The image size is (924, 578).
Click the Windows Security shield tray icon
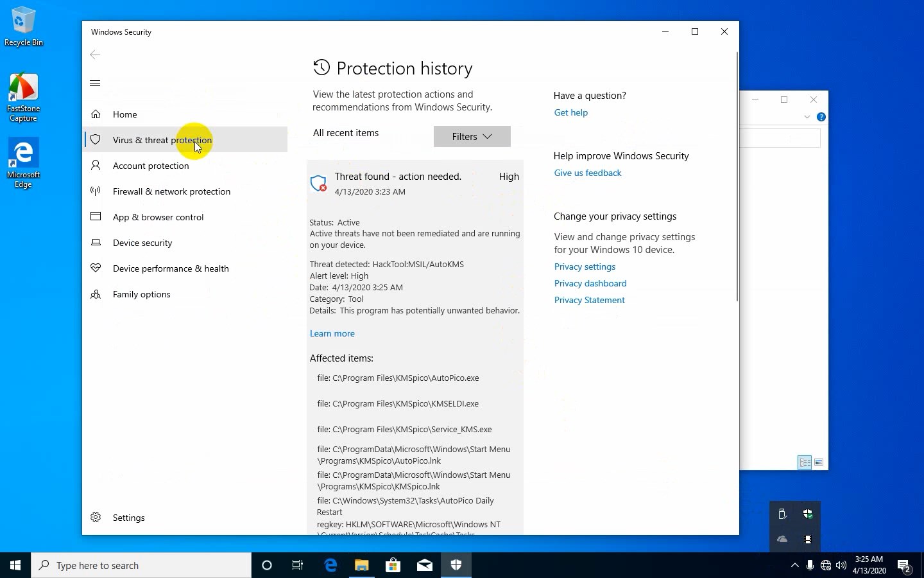pyautogui.click(x=808, y=514)
